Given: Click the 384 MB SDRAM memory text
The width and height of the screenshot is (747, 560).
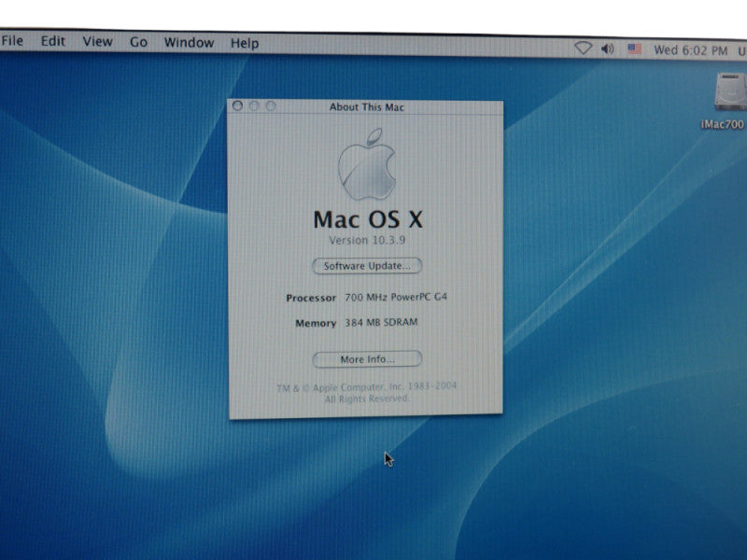Looking at the screenshot, I should 381,322.
